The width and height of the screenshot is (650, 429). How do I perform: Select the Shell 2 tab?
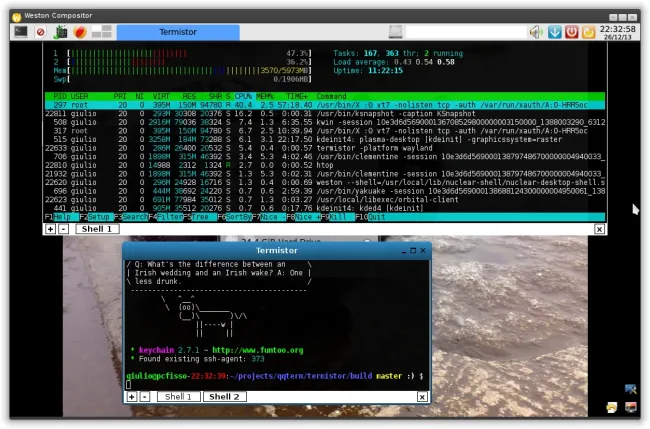[x=224, y=397]
